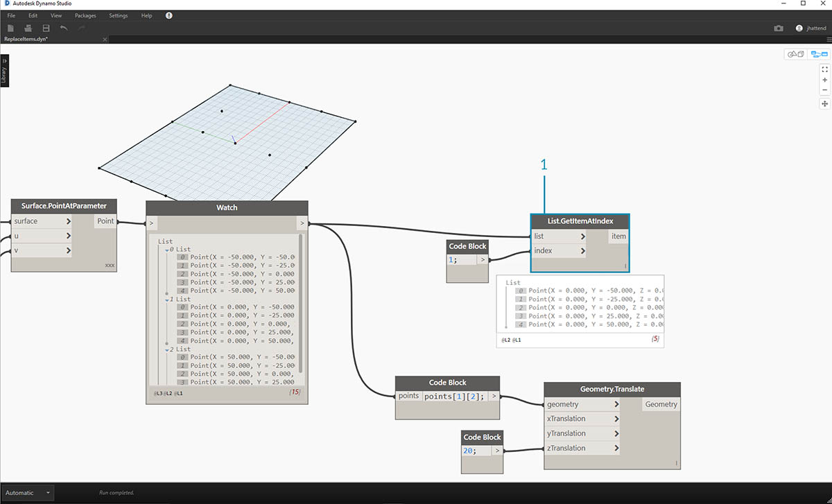This screenshot has height=504, width=832.
Task: Click the Open file toolbar icon
Action: click(x=28, y=28)
